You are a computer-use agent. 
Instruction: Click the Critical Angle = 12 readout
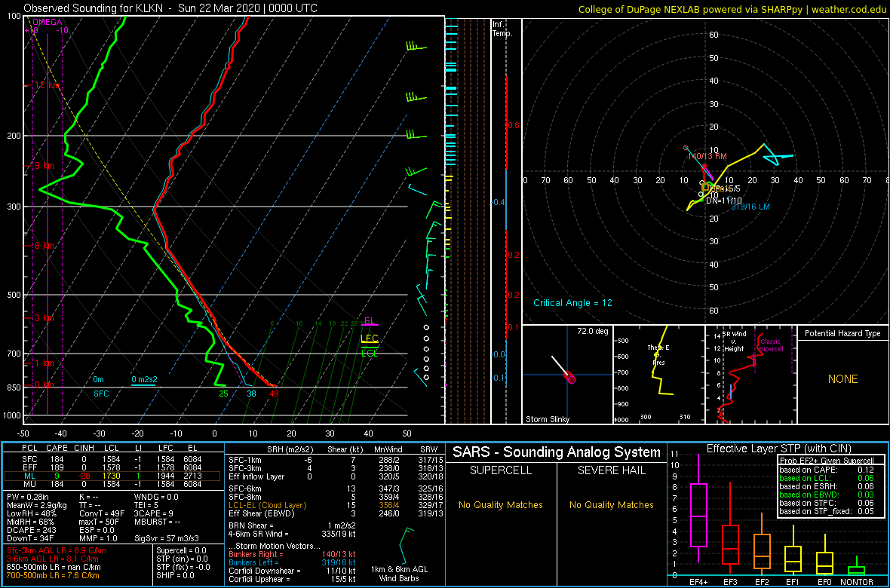tap(572, 303)
